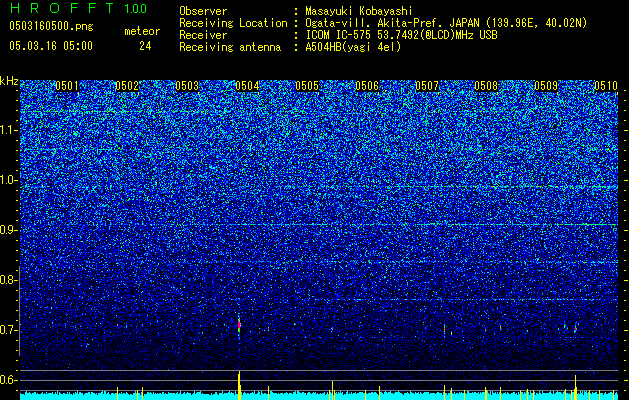The height and width of the screenshot is (400, 629).
Task: Click the 0505 time marker
Action: (307, 86)
